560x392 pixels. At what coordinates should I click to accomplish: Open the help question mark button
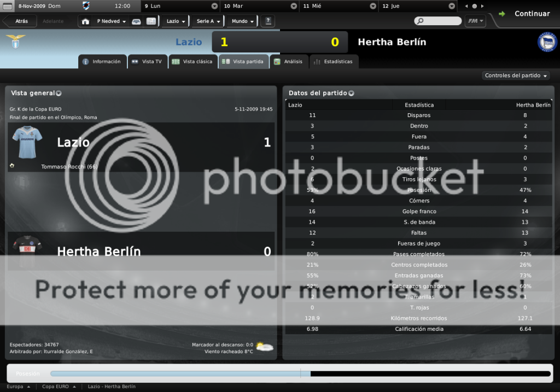[x=268, y=21]
